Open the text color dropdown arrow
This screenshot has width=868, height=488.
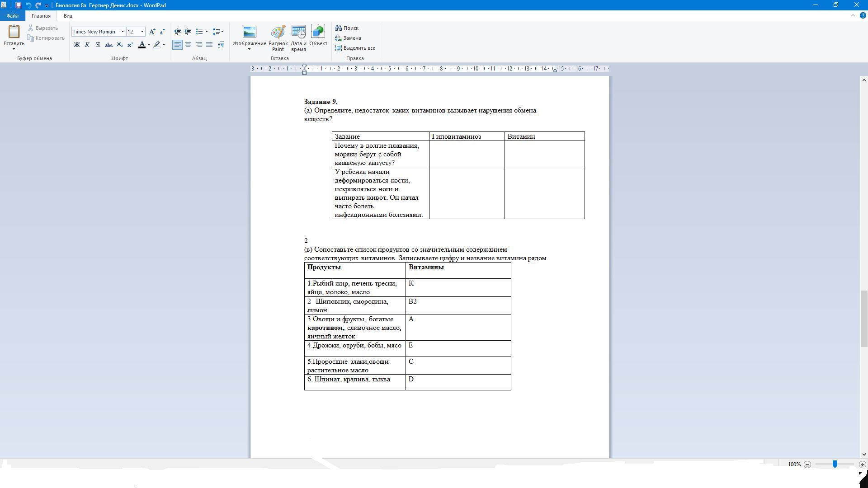point(149,45)
